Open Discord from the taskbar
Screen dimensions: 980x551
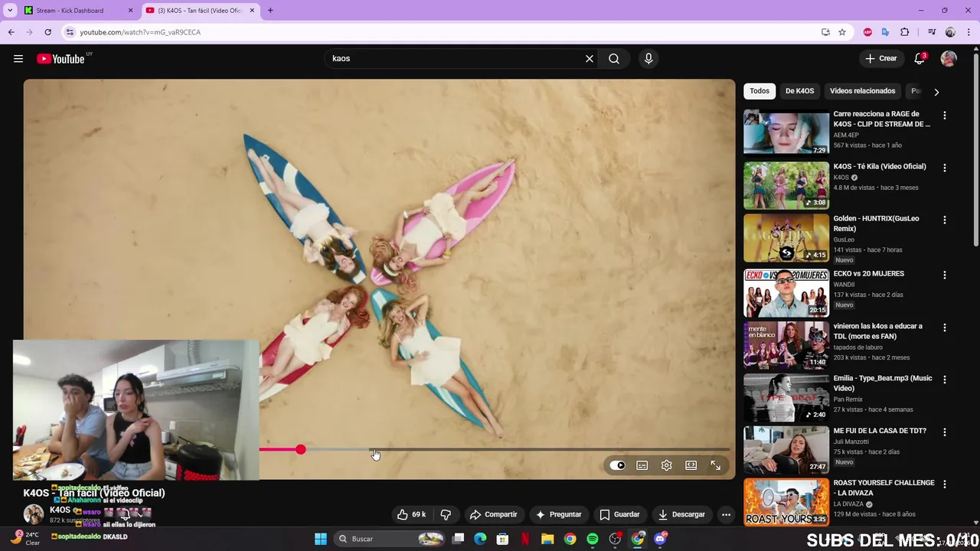660,539
